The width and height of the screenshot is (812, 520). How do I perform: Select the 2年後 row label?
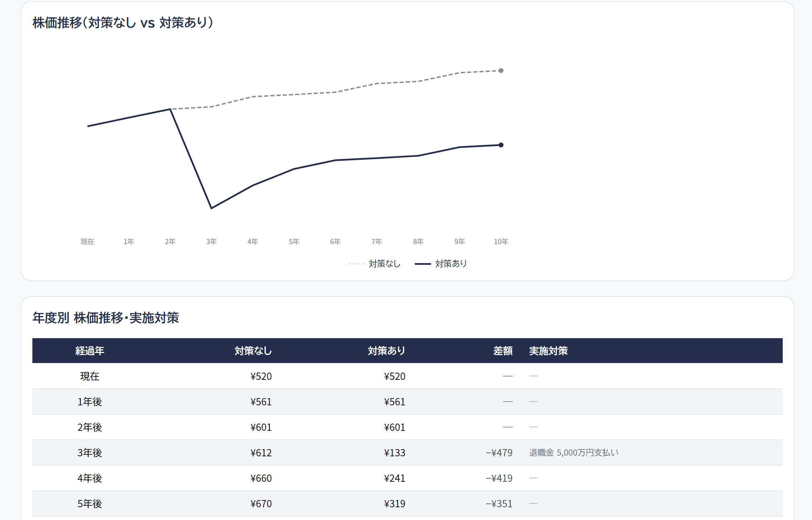(x=90, y=427)
